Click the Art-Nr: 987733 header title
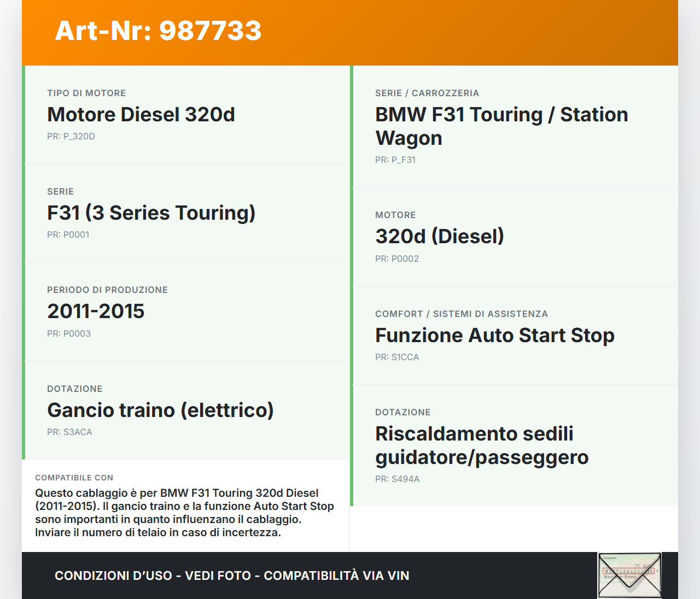Screen dimensions: 700x599 (158, 31)
